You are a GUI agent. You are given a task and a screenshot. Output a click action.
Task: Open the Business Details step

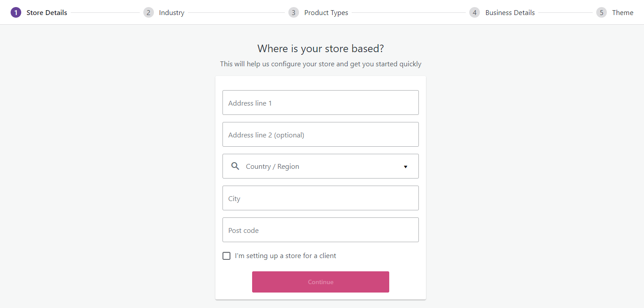[510, 13]
